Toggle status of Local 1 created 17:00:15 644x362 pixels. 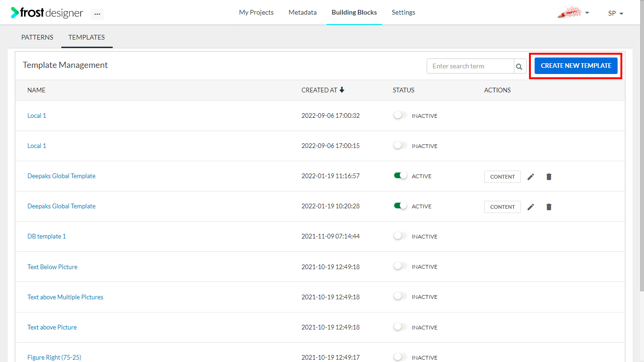400,146
